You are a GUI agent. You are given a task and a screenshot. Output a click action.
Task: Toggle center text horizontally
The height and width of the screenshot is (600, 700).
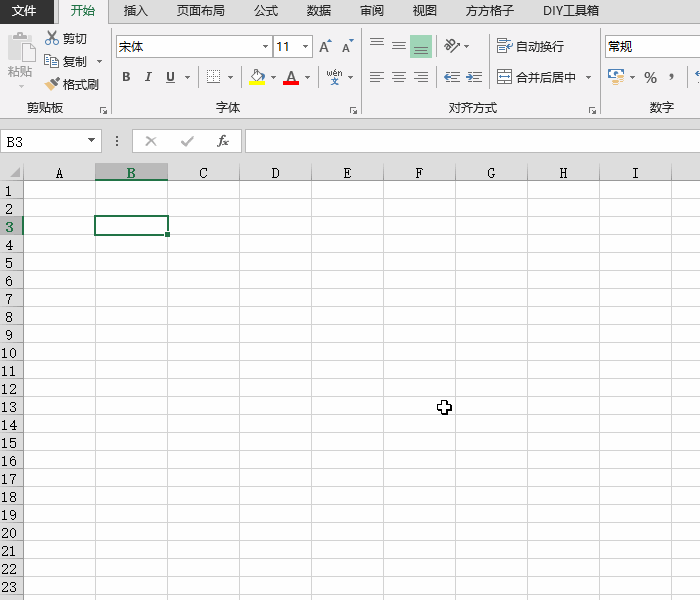399,77
